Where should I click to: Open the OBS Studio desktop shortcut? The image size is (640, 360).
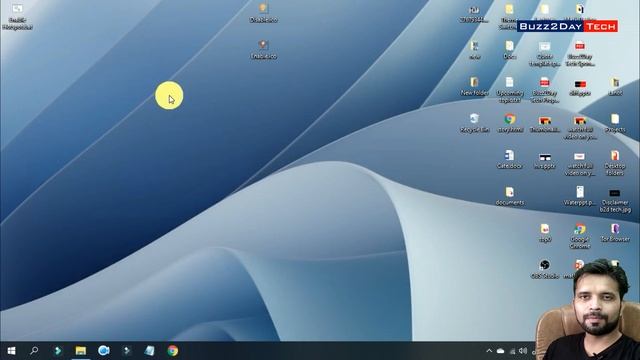545,269
